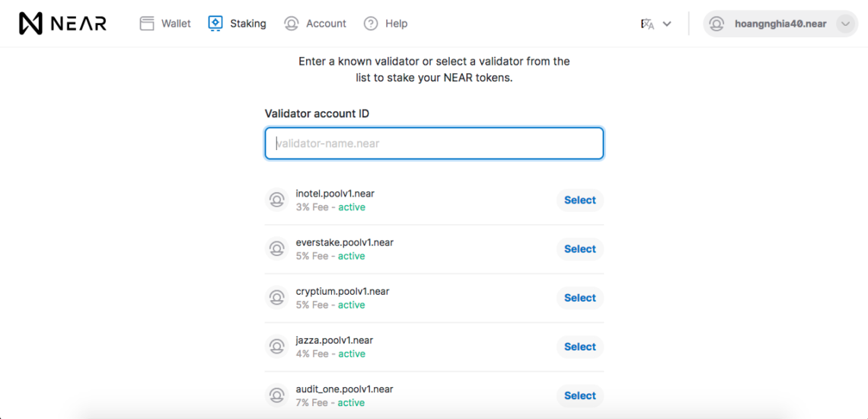868x419 pixels.
Task: Expand the language selector chevron
Action: pos(667,24)
